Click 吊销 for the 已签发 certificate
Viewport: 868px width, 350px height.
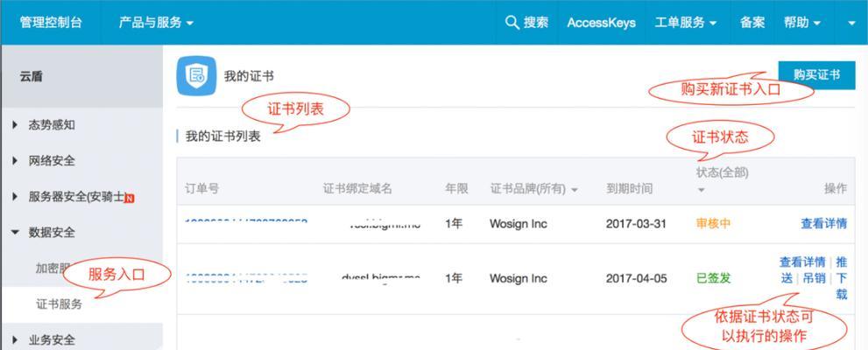coord(815,278)
